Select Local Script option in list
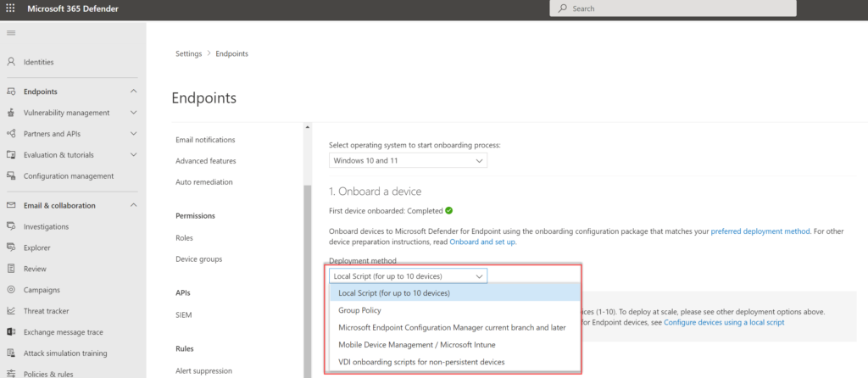The image size is (868, 378). pyautogui.click(x=455, y=292)
